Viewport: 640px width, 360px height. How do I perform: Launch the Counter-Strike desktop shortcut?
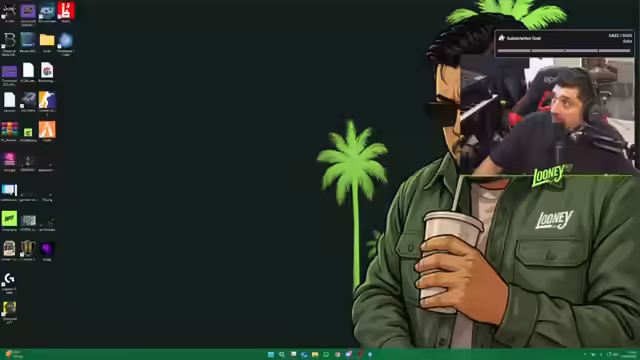pos(47,100)
